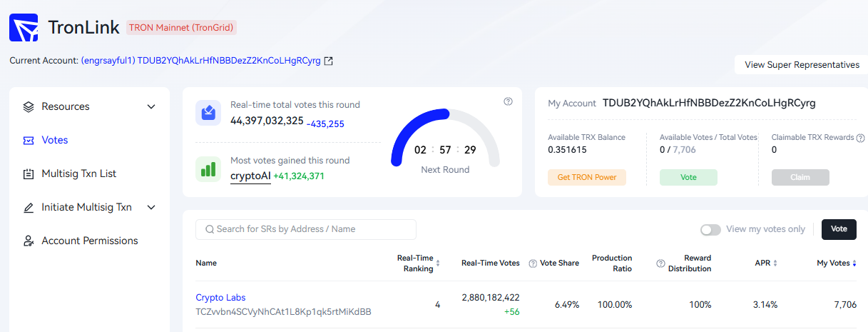This screenshot has width=868, height=332.
Task: Open the Crypto Labs representative link
Action: pyautogui.click(x=220, y=297)
